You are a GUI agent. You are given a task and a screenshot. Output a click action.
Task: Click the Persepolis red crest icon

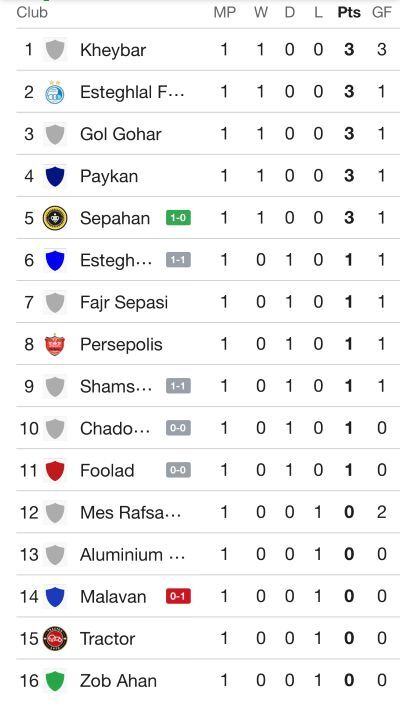pos(55,344)
